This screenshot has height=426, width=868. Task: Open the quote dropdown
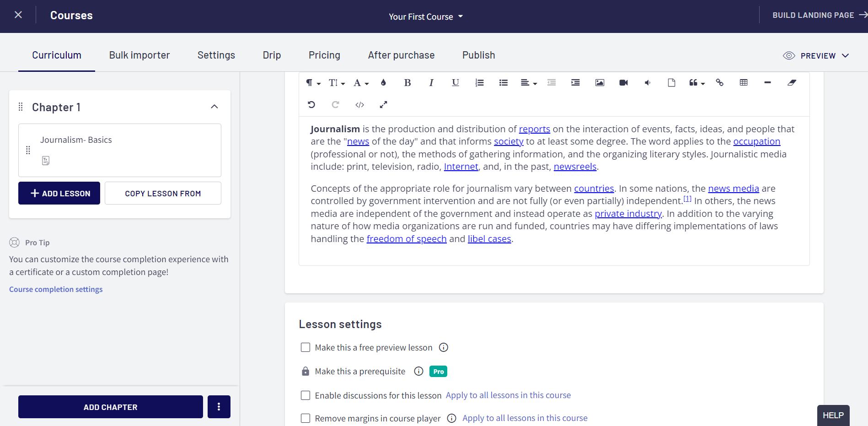tap(697, 83)
